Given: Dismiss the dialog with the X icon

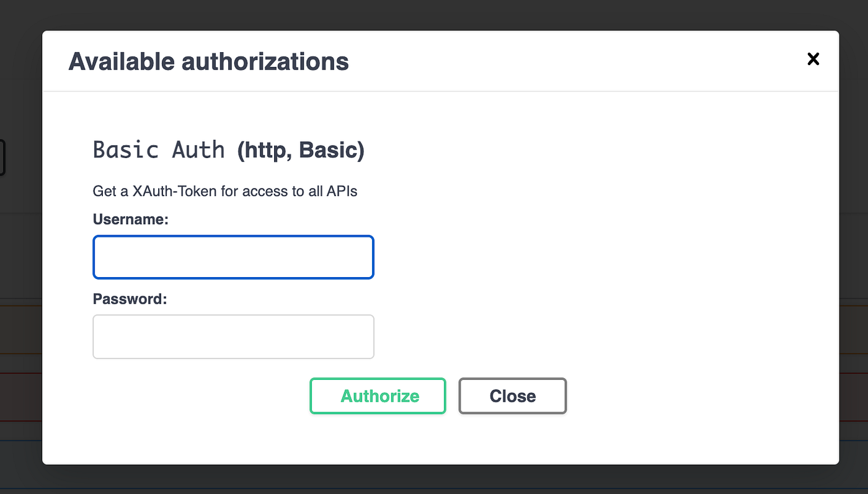Looking at the screenshot, I should [813, 59].
